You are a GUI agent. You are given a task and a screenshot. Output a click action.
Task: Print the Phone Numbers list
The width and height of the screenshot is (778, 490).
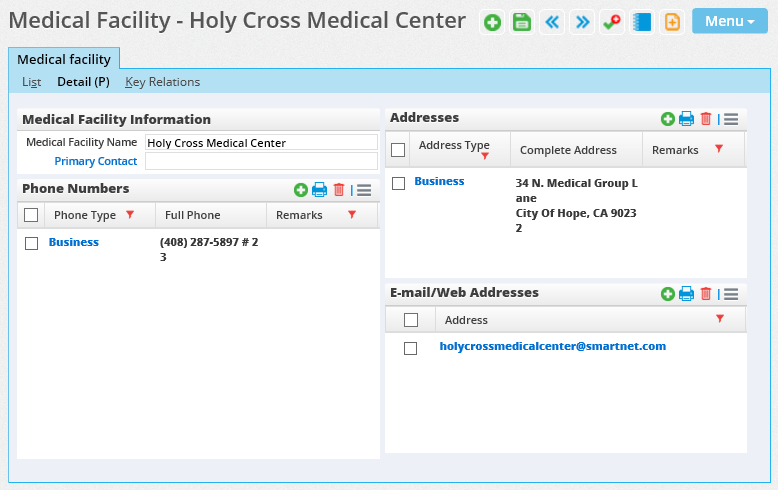(320, 190)
